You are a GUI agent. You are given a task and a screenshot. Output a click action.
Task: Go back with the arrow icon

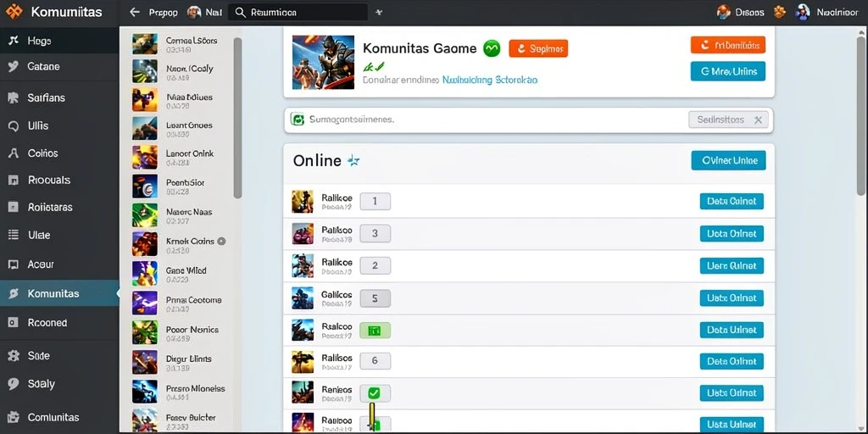click(x=134, y=12)
